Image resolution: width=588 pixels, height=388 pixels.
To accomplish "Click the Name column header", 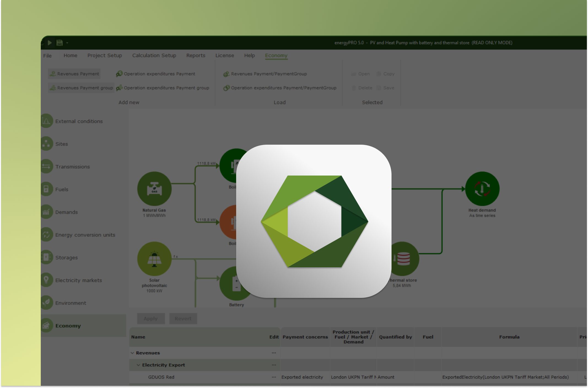I will (x=138, y=337).
